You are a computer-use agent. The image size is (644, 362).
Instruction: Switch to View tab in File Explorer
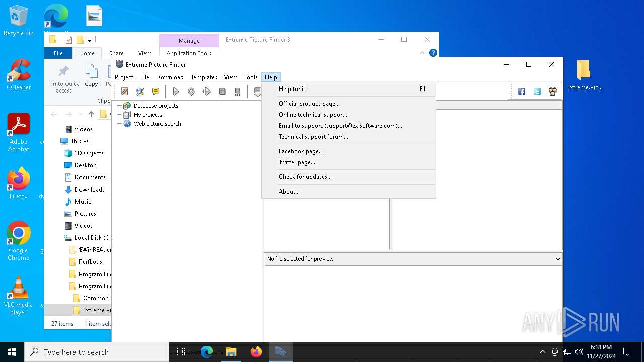[x=144, y=53]
